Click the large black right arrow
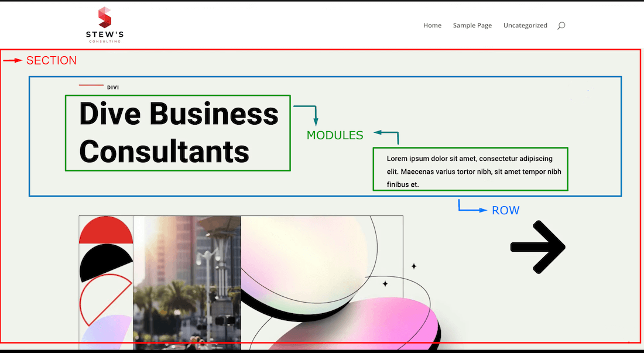This screenshot has height=353, width=644. pyautogui.click(x=537, y=246)
